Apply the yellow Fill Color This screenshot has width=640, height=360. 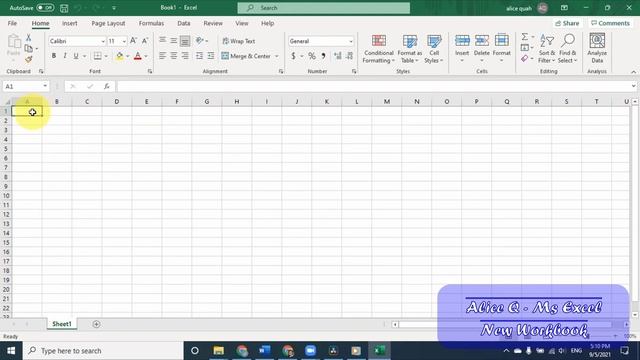pyautogui.click(x=119, y=56)
